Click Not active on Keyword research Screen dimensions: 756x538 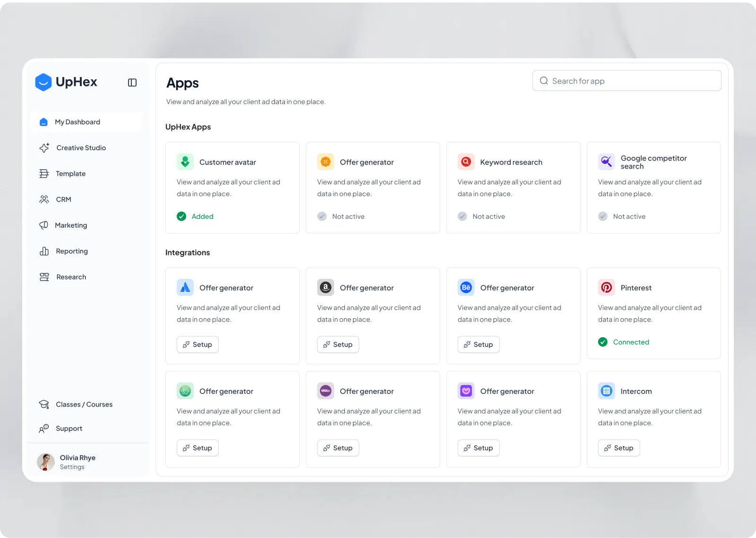point(481,216)
